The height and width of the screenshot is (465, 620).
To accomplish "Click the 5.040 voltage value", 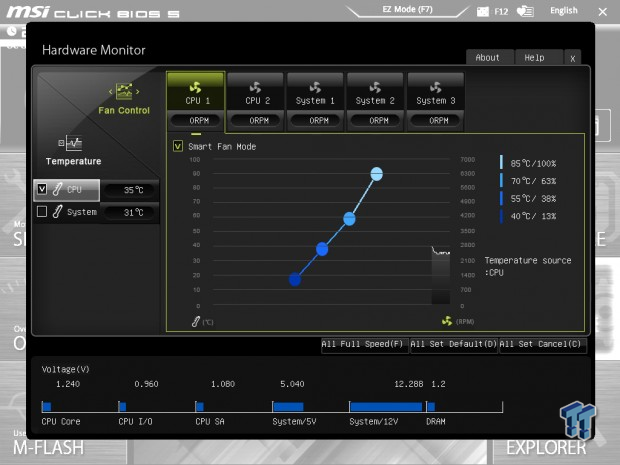I will tap(292, 384).
